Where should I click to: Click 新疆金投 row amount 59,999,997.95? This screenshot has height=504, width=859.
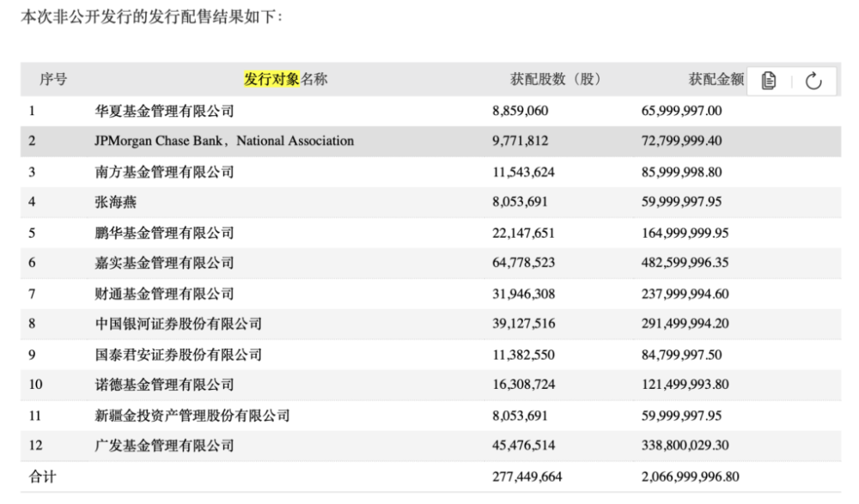tap(681, 416)
